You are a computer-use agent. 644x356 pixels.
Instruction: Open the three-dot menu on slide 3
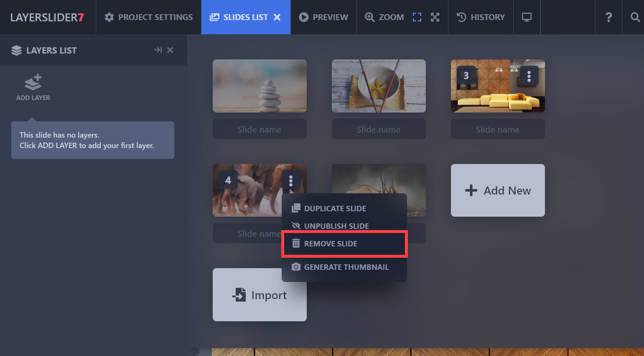point(529,76)
